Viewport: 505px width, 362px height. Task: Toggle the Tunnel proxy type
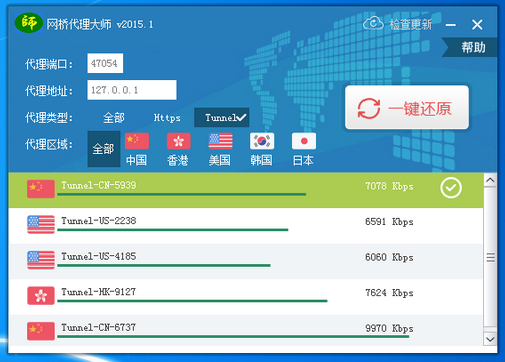click(x=222, y=117)
